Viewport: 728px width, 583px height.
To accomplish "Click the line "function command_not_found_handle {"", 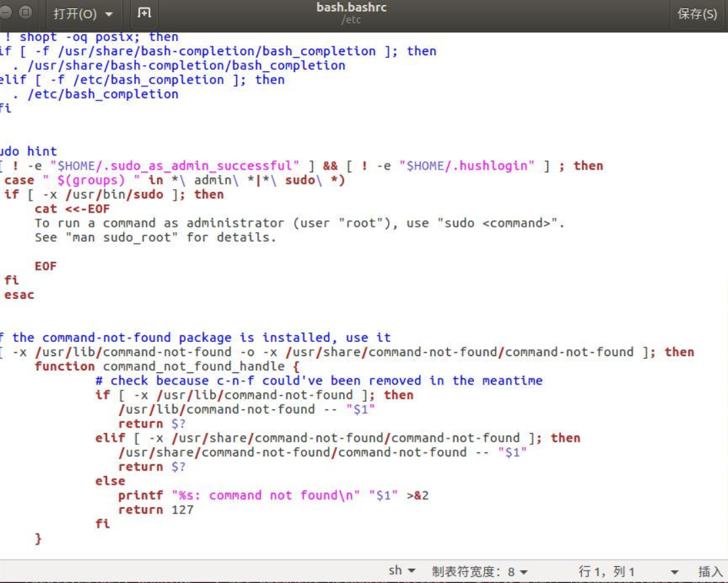I will click(167, 366).
